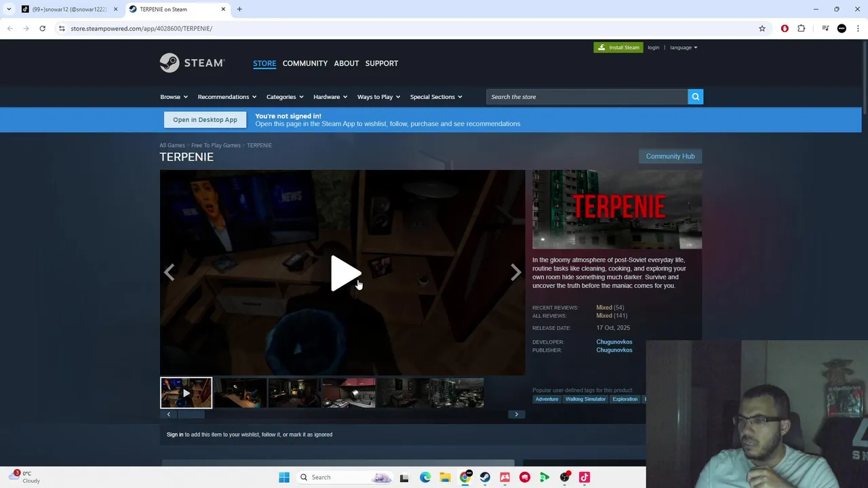The height and width of the screenshot is (488, 868).
Task: Expand the Categories dropdown
Action: click(x=285, y=97)
